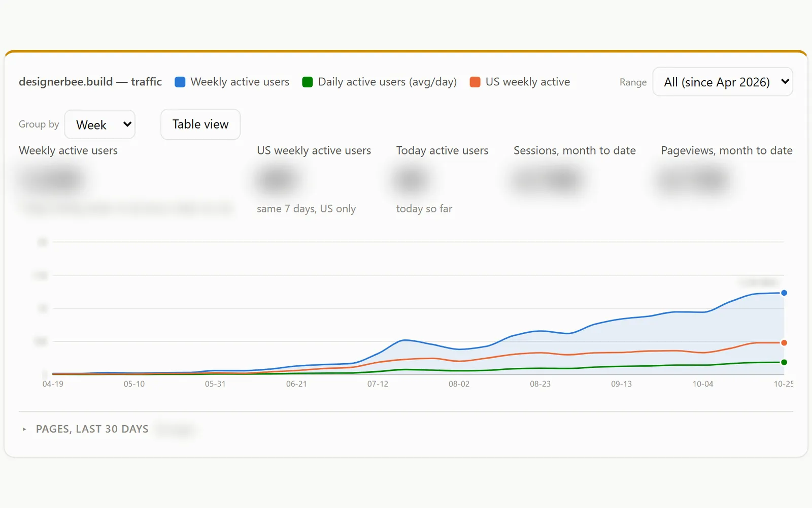Click the 'Sessions, month to date' heading
This screenshot has height=508, width=812.
[x=574, y=150]
